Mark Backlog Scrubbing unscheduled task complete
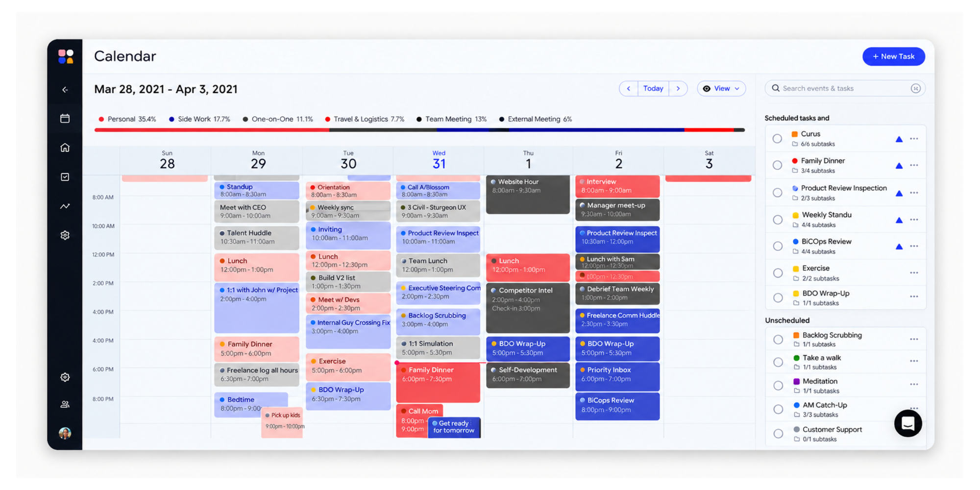 tap(778, 340)
